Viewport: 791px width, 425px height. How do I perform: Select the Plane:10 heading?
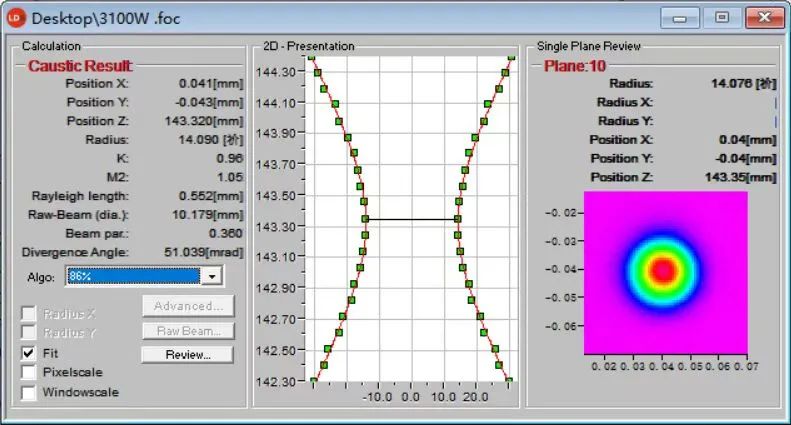pos(575,65)
